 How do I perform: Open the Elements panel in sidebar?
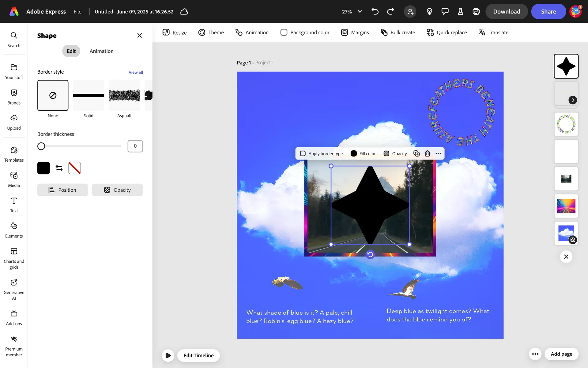click(14, 230)
